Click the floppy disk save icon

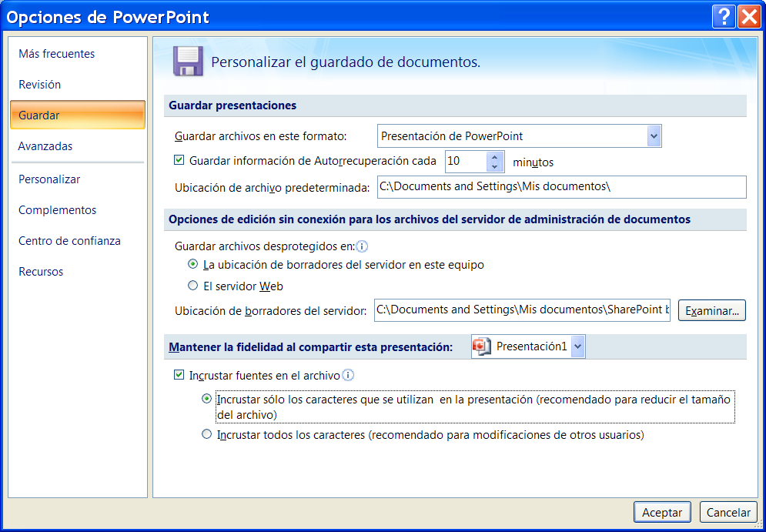188,62
